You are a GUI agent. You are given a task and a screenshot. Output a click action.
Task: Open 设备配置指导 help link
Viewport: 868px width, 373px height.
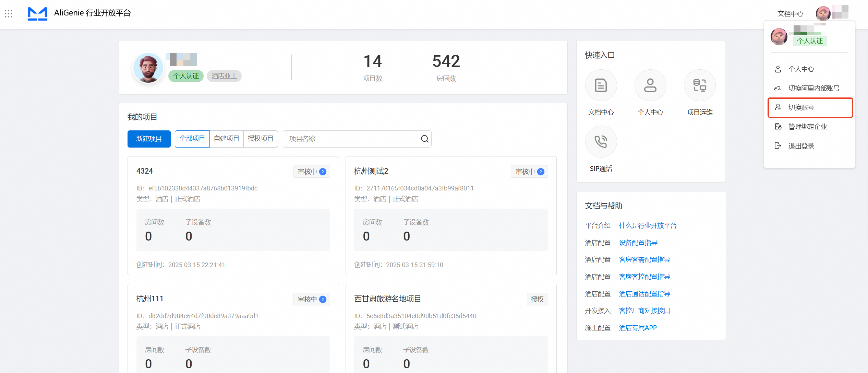pyautogui.click(x=638, y=243)
